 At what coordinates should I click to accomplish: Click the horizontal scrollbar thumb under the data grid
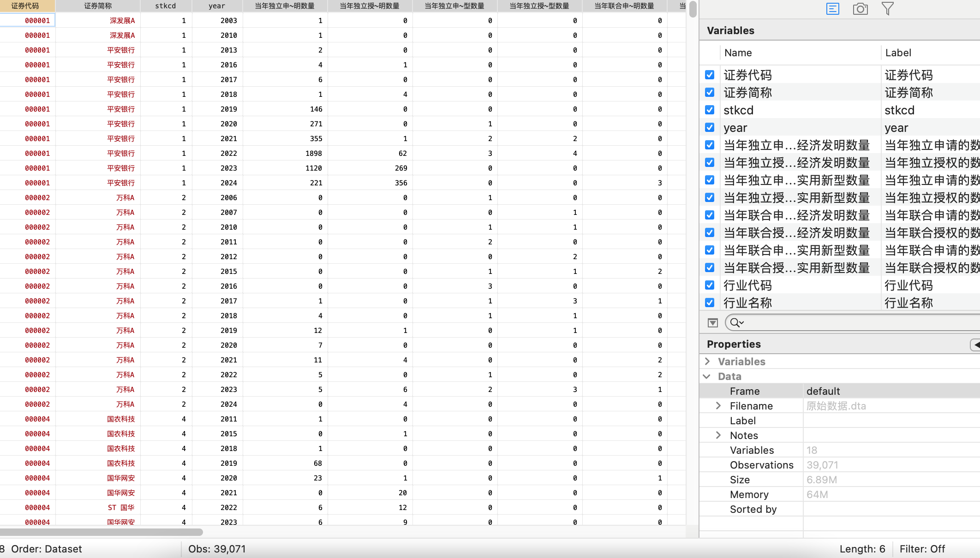[x=102, y=532]
